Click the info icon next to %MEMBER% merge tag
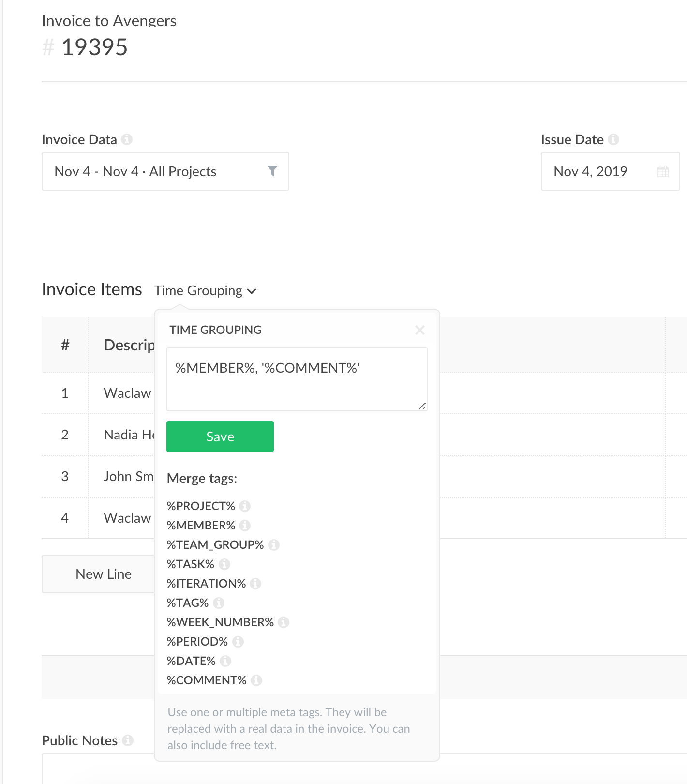The height and width of the screenshot is (784, 687). pos(245,526)
